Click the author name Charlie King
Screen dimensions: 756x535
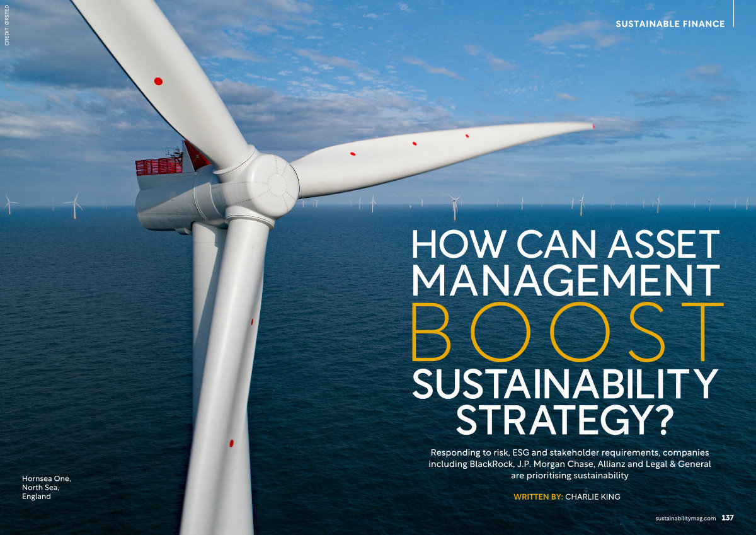click(x=592, y=497)
